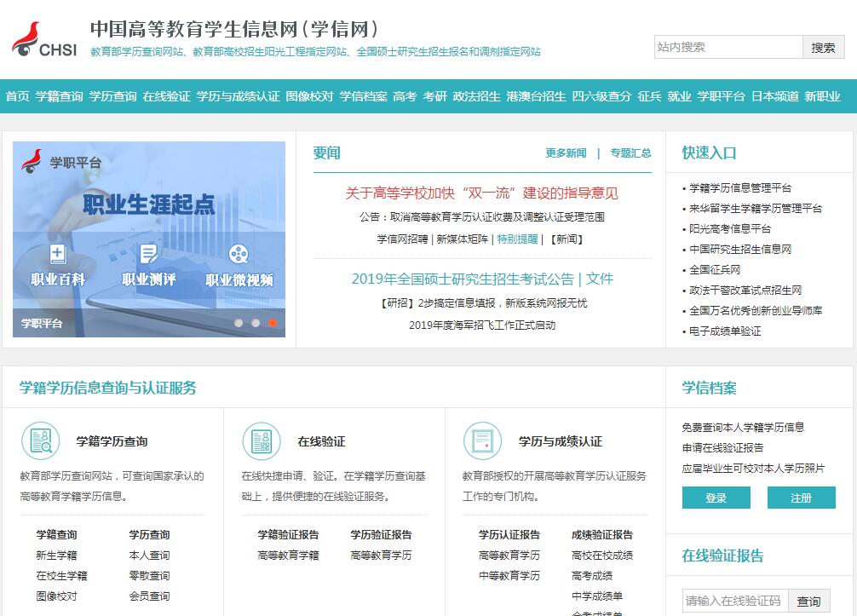Click the 注册 register button
This screenshot has height=616, width=857.
pyautogui.click(x=802, y=498)
